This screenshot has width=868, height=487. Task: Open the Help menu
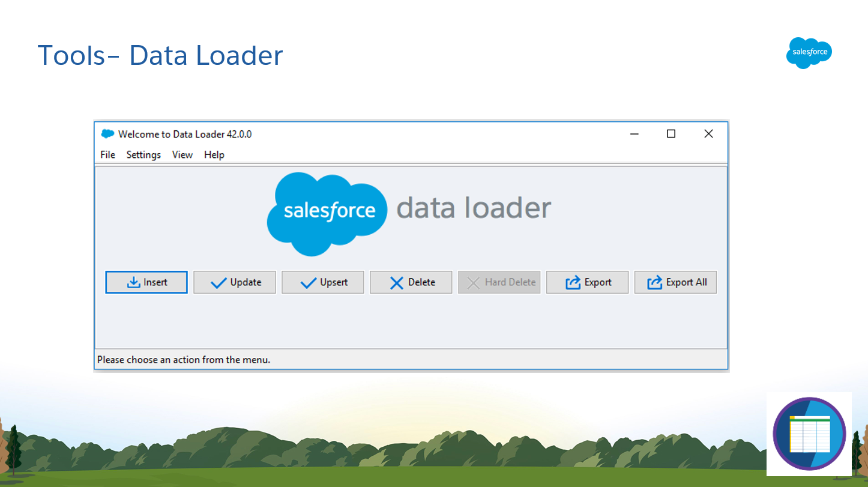click(214, 155)
